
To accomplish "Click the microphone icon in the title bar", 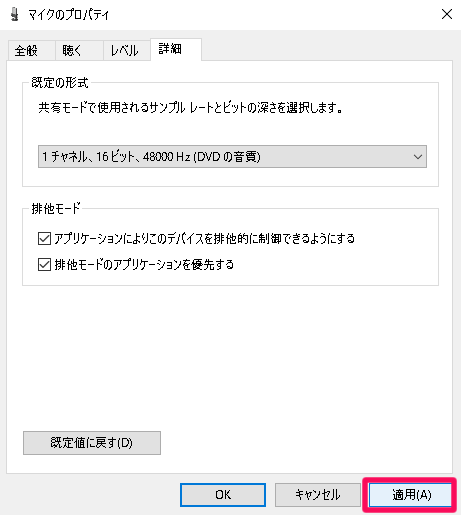I will (x=14, y=15).
